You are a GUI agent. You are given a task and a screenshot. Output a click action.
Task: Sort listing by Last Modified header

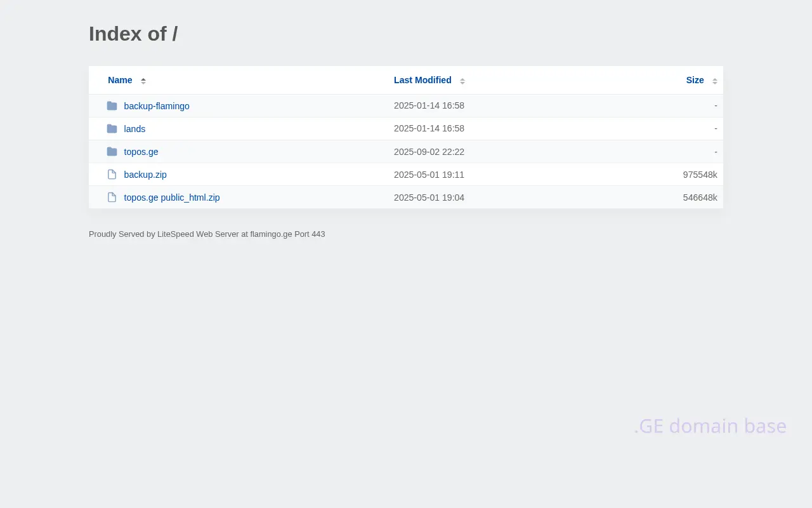pyautogui.click(x=422, y=80)
